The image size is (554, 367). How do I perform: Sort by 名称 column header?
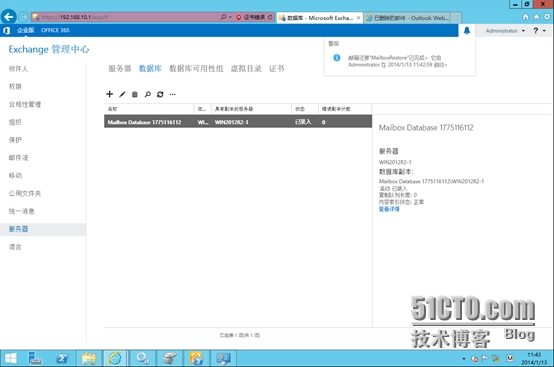tap(149, 109)
